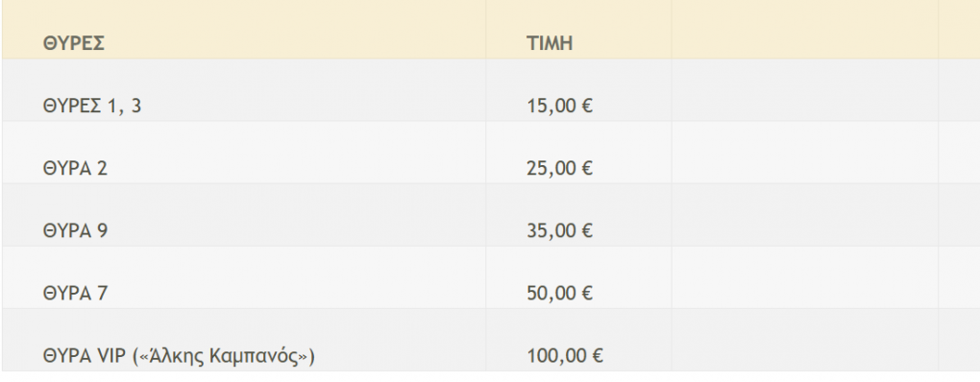Click the 25,00 € price cell
Viewport: 980px width, 382px height.
click(x=559, y=169)
